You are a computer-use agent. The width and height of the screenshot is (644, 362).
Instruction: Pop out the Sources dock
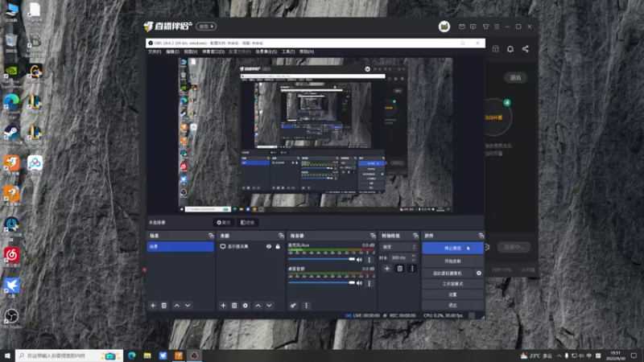pos(281,236)
